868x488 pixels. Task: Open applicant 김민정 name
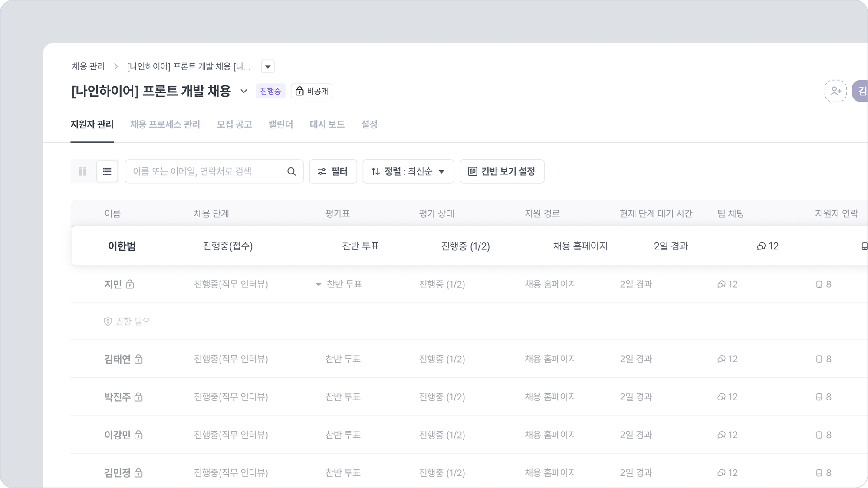click(x=117, y=473)
